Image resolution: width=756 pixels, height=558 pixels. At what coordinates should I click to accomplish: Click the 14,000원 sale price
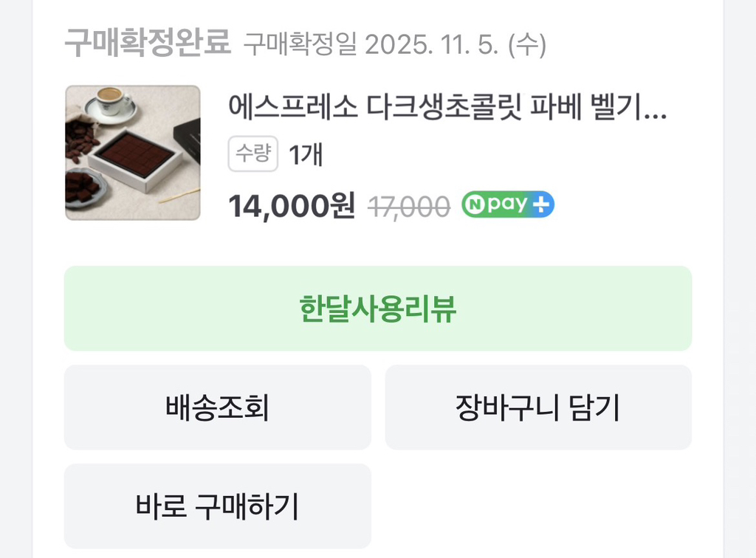[292, 206]
